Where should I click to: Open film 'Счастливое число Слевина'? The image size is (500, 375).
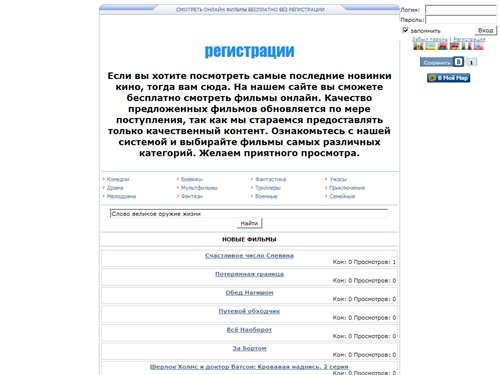(249, 256)
